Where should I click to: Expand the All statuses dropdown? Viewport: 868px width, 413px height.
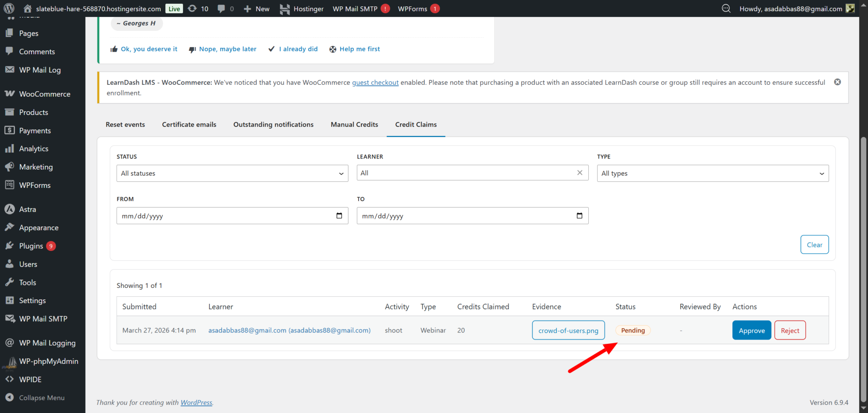click(232, 173)
